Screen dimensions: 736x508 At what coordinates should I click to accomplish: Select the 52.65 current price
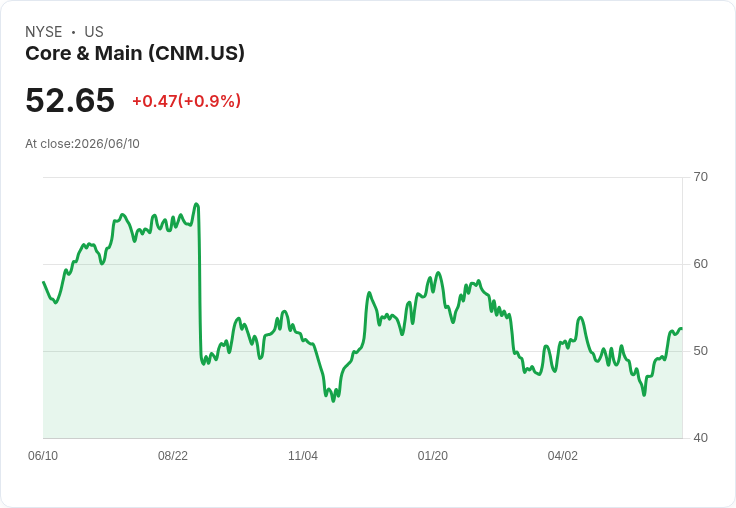click(70, 100)
